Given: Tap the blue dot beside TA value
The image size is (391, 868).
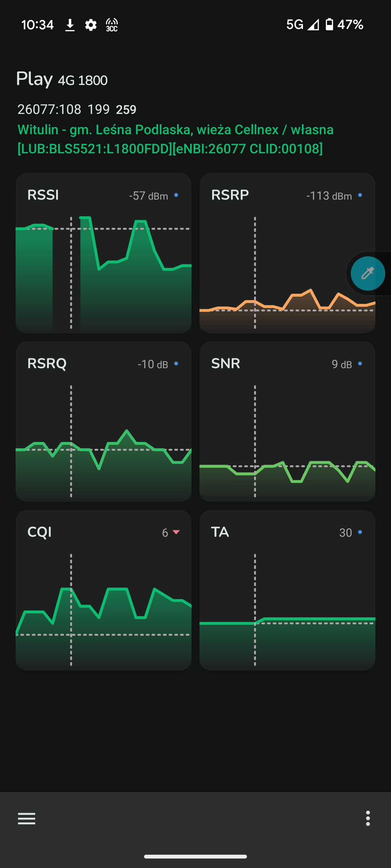Looking at the screenshot, I should [360, 532].
